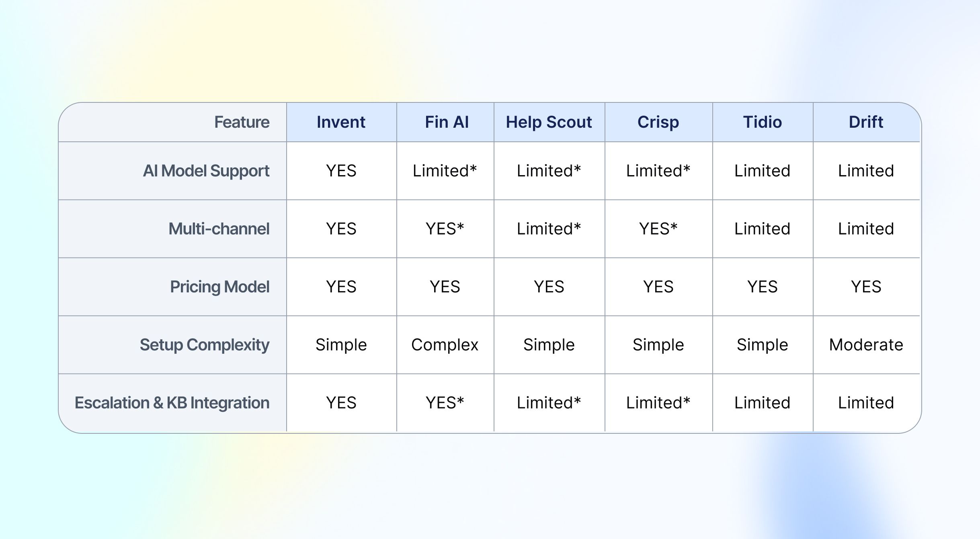
Task: Select the AI Model Support row label
Action: (x=206, y=171)
